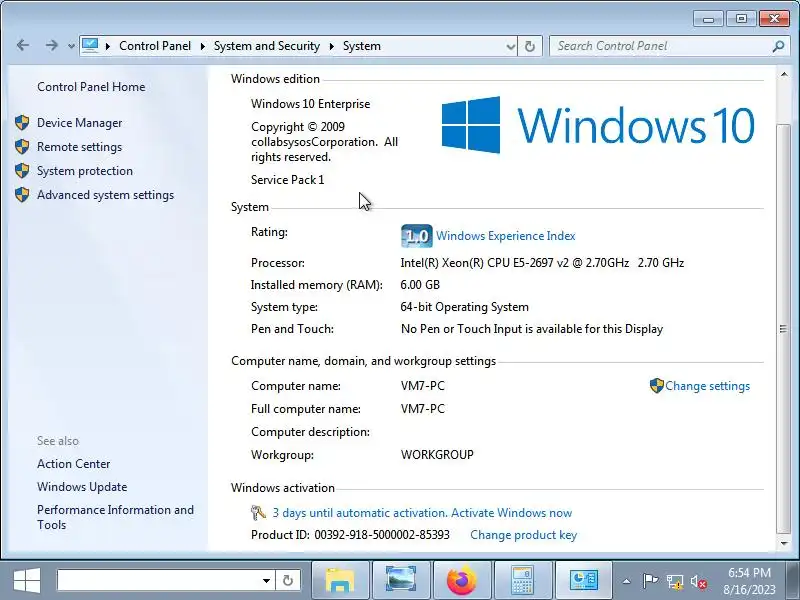The height and width of the screenshot is (600, 800).
Task: Click Change product key link
Action: pos(523,535)
